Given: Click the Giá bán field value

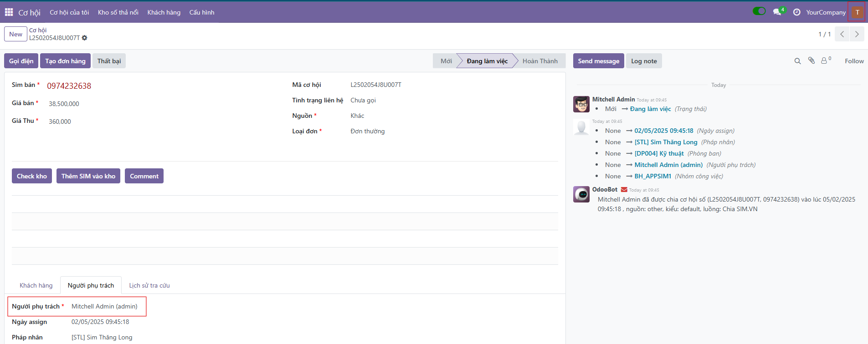Looking at the screenshot, I should [64, 104].
